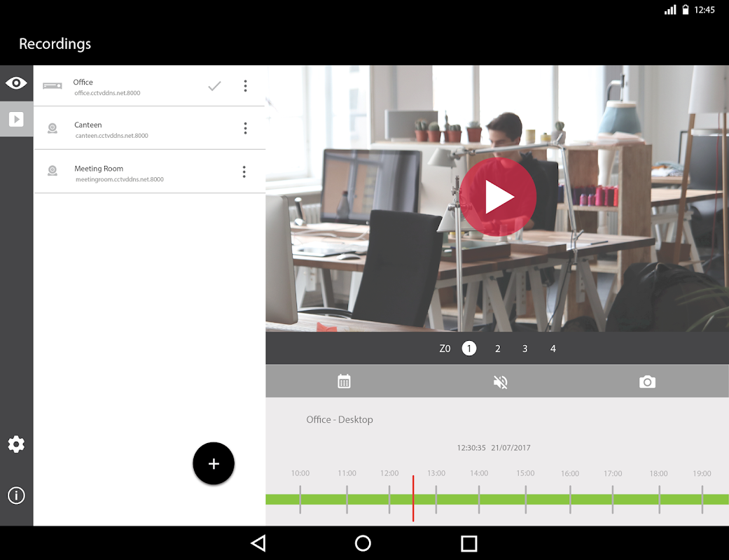
Task: Click office.cctvddns.net:8000 address text
Action: pyautogui.click(x=107, y=93)
